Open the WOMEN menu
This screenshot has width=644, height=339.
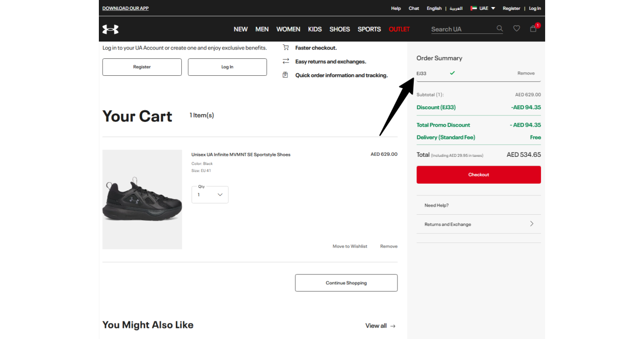(288, 29)
